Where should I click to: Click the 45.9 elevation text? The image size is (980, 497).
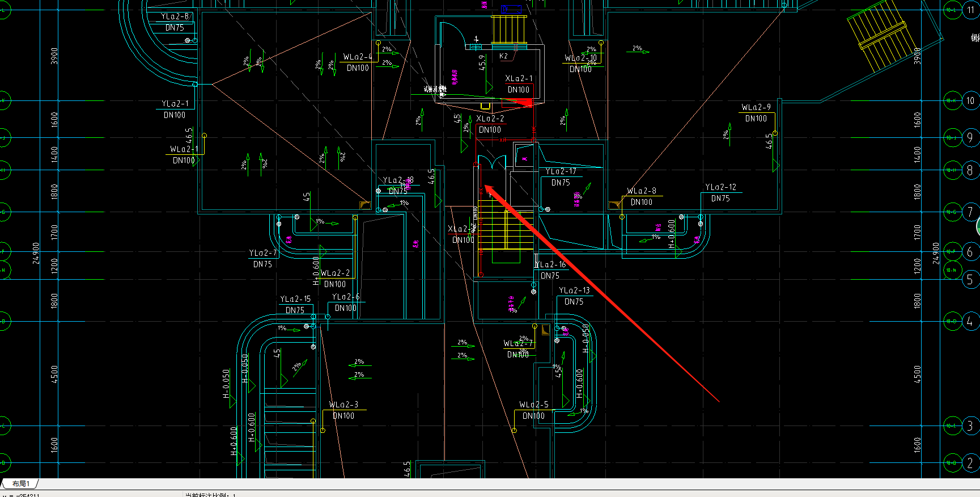(x=482, y=62)
